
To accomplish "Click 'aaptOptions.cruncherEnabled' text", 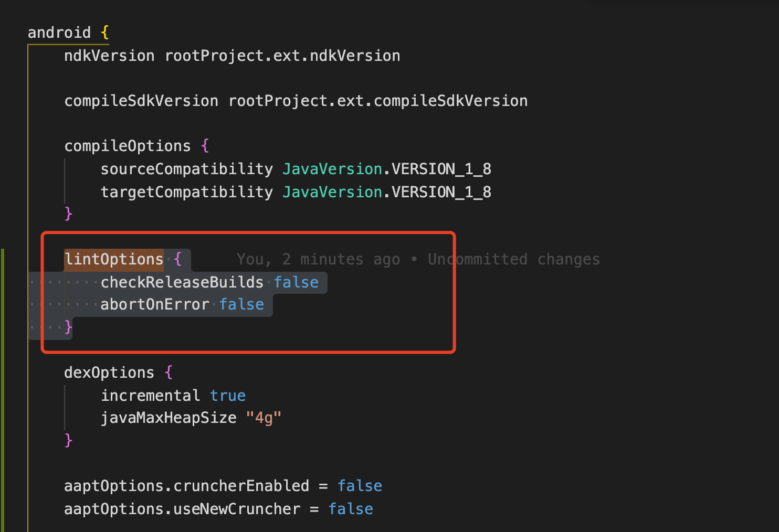I will coord(187,486).
